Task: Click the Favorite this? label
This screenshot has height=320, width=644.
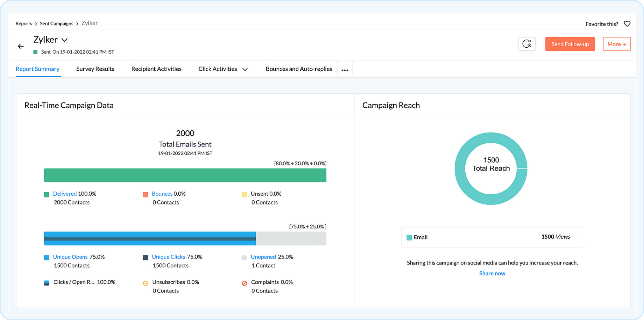Action: coord(602,24)
